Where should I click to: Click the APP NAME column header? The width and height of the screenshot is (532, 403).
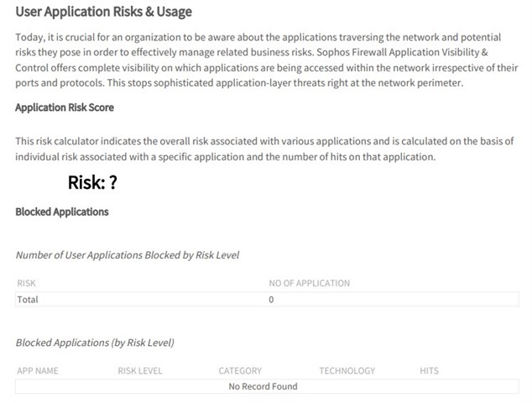click(38, 371)
